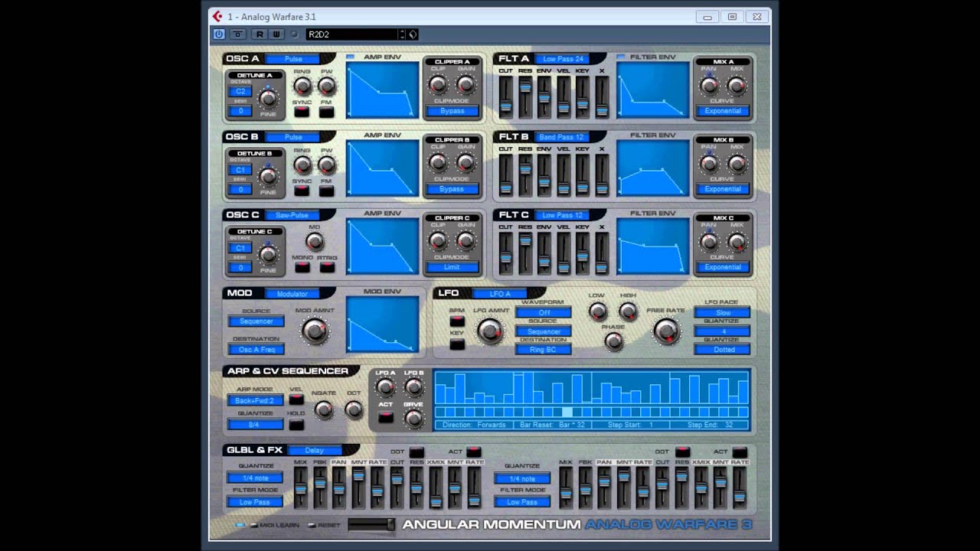Viewport: 980px width, 551px height.
Task: Click the MOD AMNT knob
Action: [x=314, y=331]
